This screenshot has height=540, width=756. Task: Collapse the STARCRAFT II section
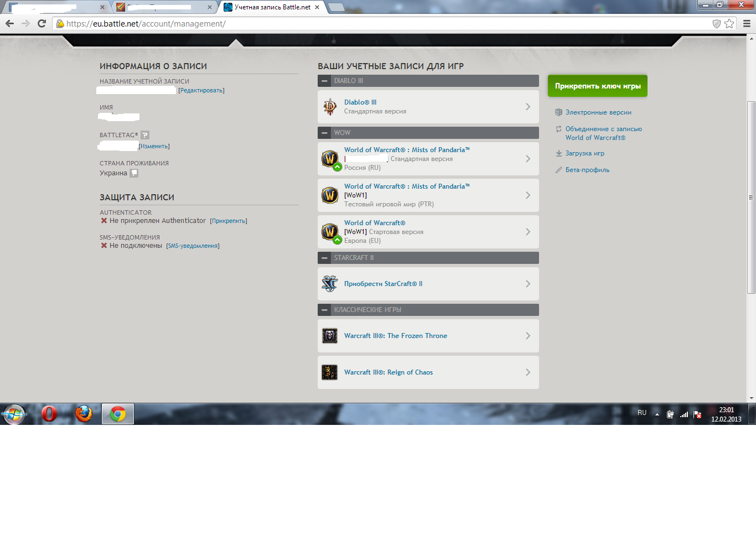[324, 258]
